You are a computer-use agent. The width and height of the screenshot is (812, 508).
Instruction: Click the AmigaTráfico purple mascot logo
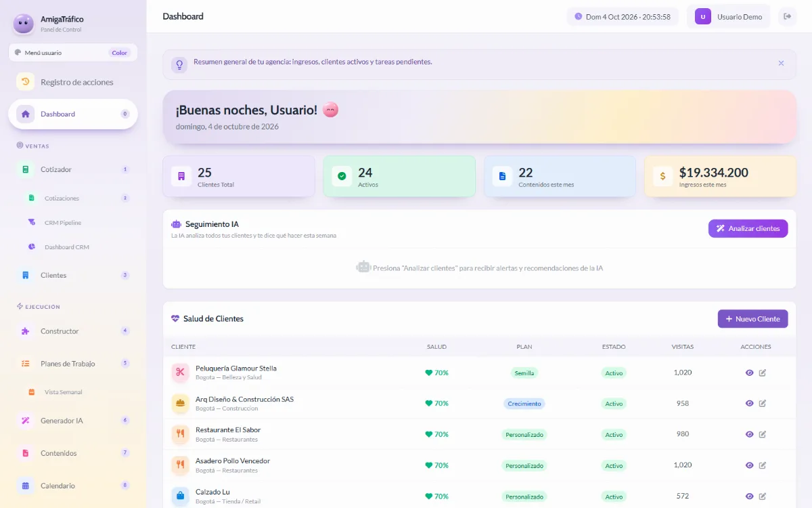[x=24, y=24]
